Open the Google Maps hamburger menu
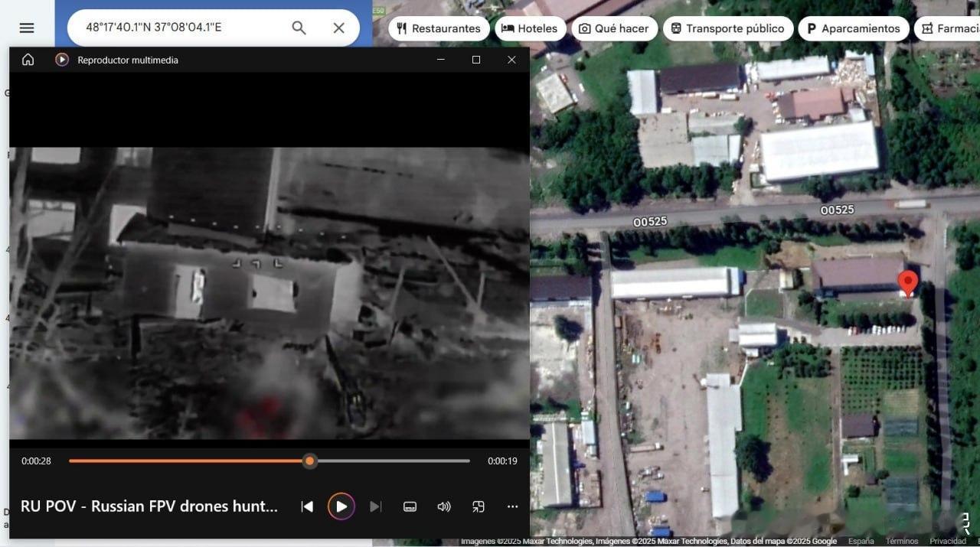Screen dimensions: 980x547 (27, 28)
